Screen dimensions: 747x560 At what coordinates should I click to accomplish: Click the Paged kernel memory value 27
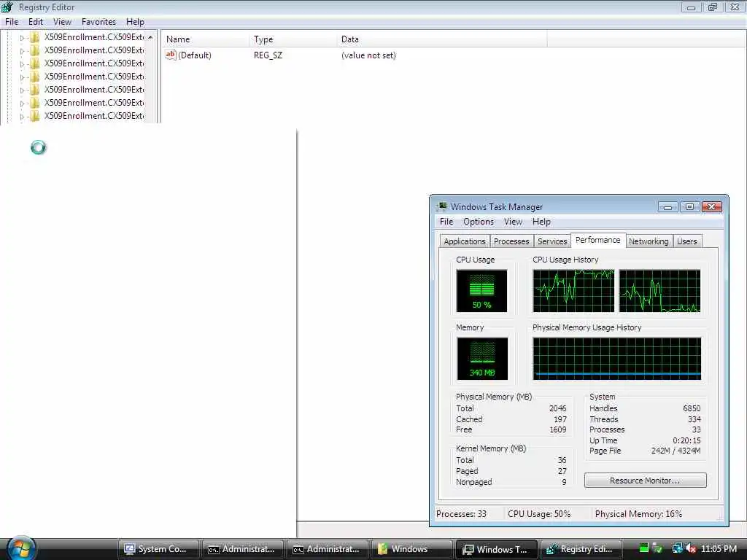(562, 471)
